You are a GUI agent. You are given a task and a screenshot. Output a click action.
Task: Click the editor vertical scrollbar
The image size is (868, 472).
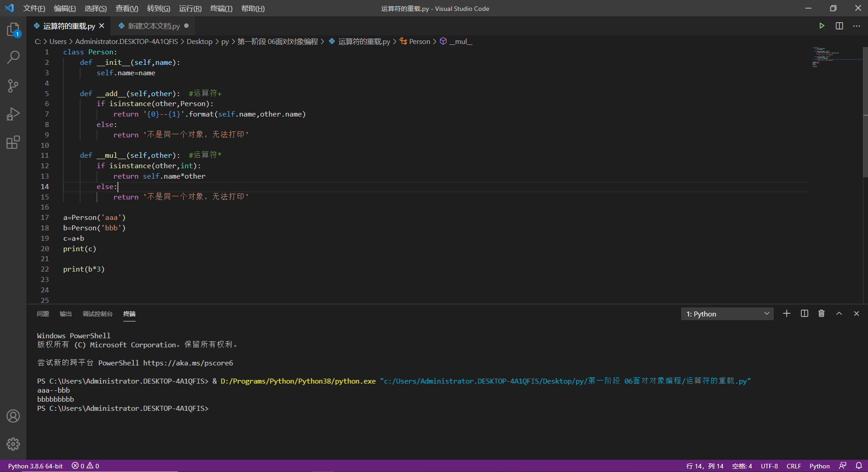pyautogui.click(x=865, y=111)
